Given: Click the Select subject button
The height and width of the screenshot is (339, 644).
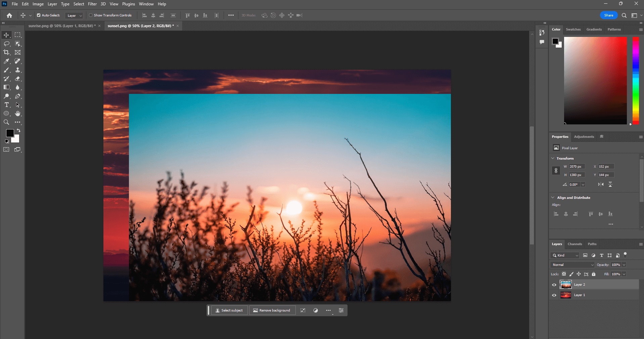Looking at the screenshot, I should [229, 310].
